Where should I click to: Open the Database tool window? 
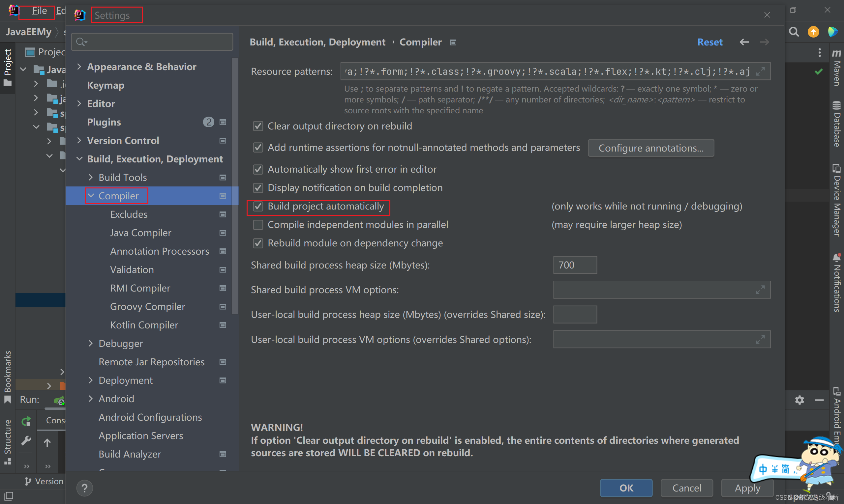click(836, 124)
